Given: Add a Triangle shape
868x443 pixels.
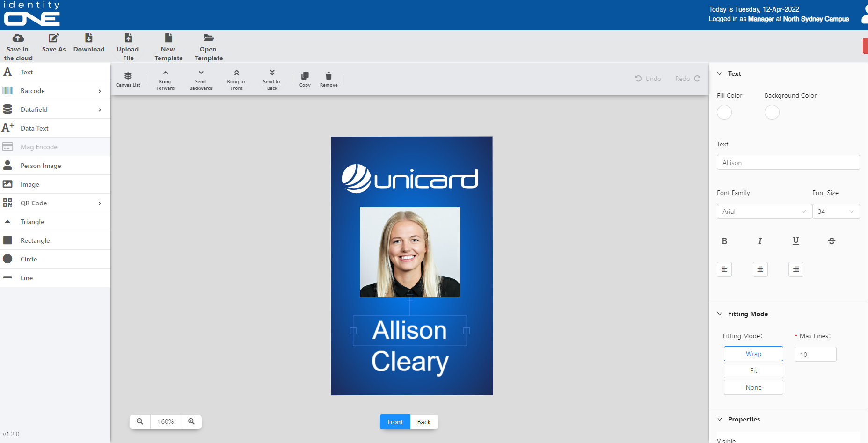Looking at the screenshot, I should (x=55, y=222).
